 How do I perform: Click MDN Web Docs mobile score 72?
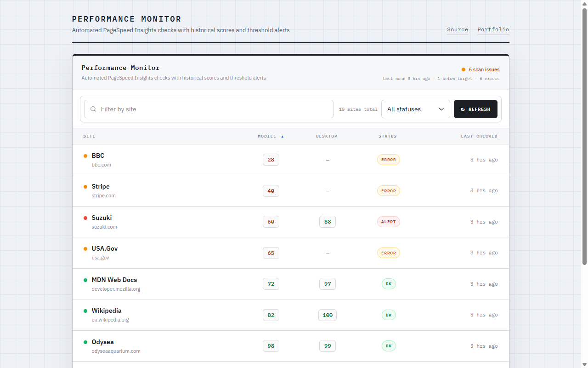271,284
